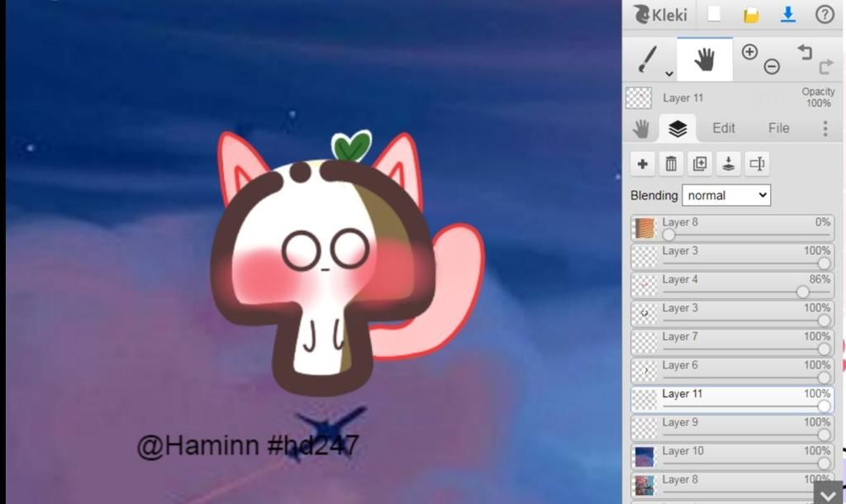Duplicate the current layer
846x504 pixels.
coord(700,164)
